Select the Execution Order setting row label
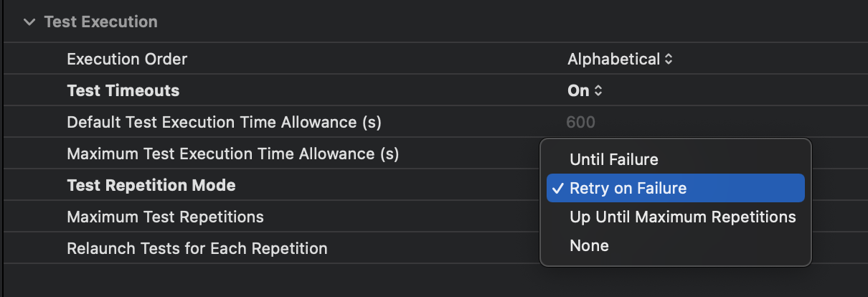This screenshot has height=297, width=868. pyautogui.click(x=127, y=60)
